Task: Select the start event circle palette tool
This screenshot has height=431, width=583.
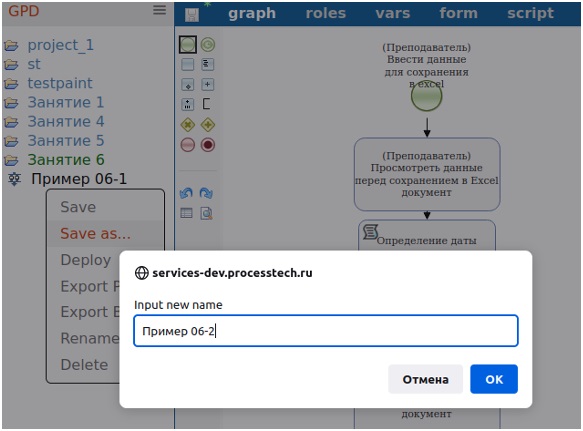Action: [188, 45]
